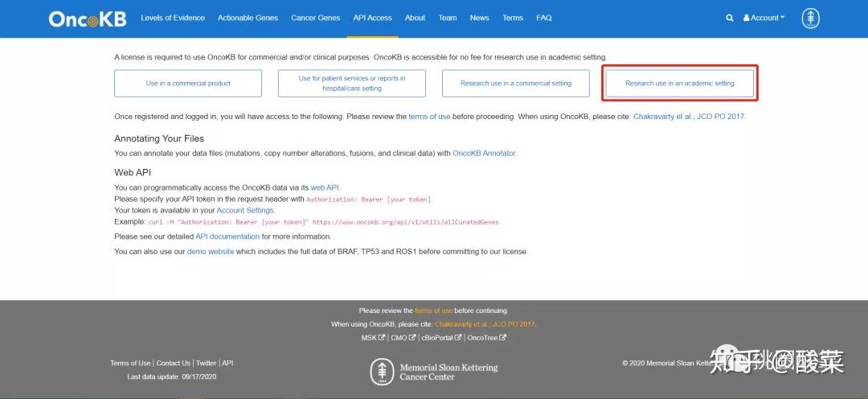Choose Research use in a commercial setting
Screen dimensions: 868x399
[516, 83]
